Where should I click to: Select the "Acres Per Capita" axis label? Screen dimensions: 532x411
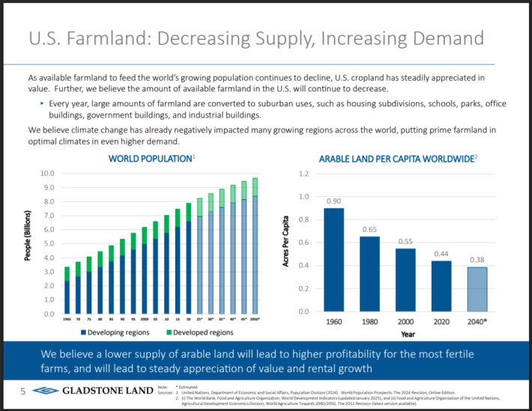point(286,240)
